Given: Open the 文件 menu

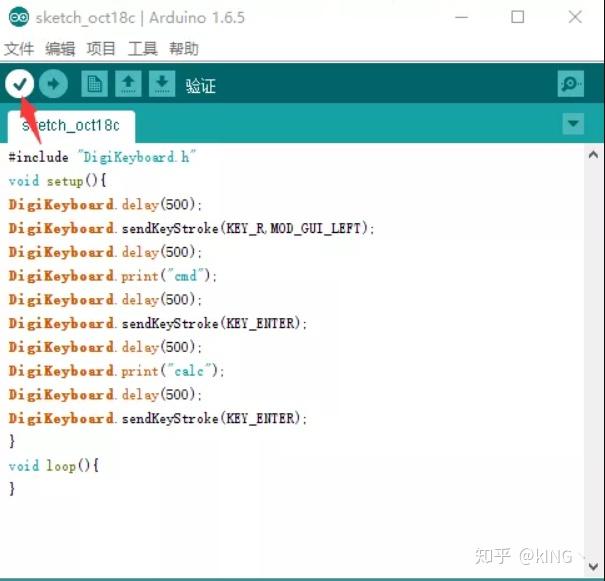Looking at the screenshot, I should point(19,49).
